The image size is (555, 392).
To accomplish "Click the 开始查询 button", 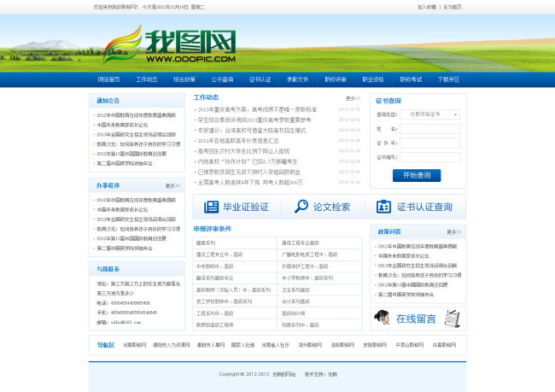I will tap(417, 175).
